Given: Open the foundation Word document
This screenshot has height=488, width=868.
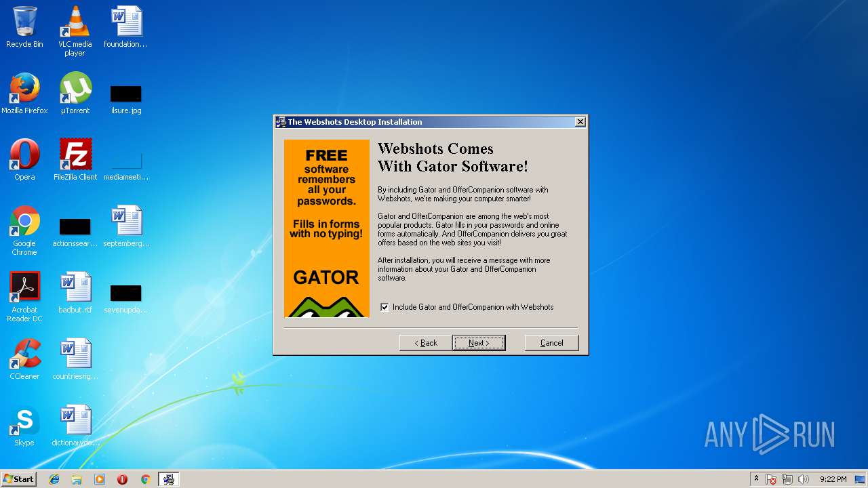Looking at the screenshot, I should [x=125, y=27].
